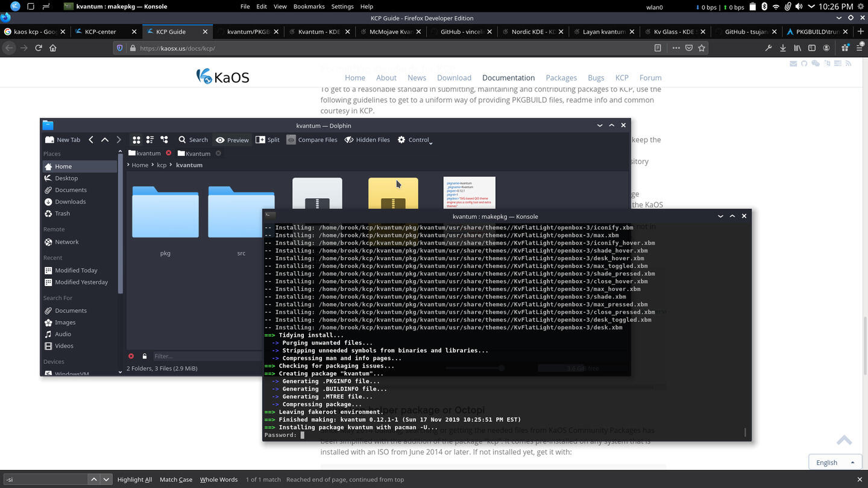This screenshot has width=868, height=488.
Task: Toggle Split view in Dolphin
Action: [268, 139]
